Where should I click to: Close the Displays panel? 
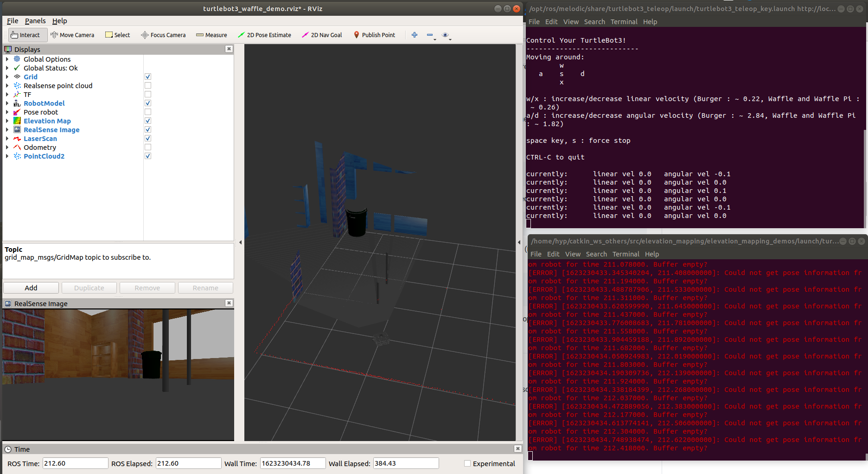click(x=229, y=49)
